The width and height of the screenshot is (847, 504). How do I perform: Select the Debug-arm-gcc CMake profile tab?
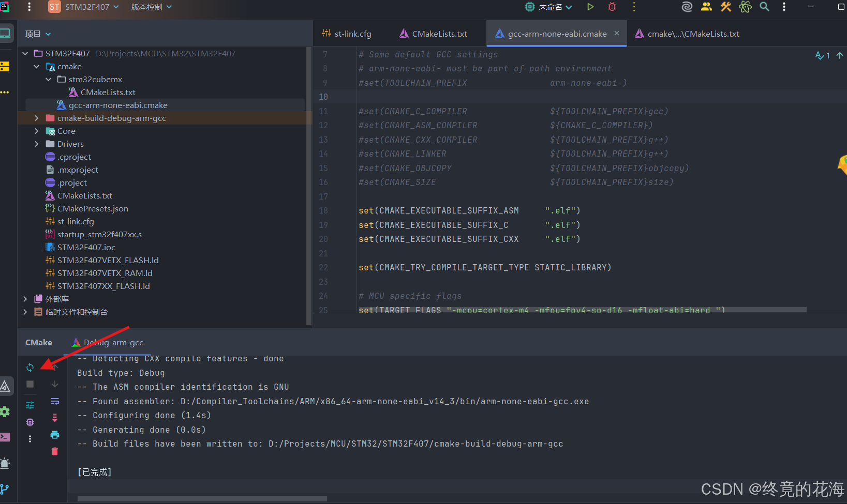coord(108,342)
